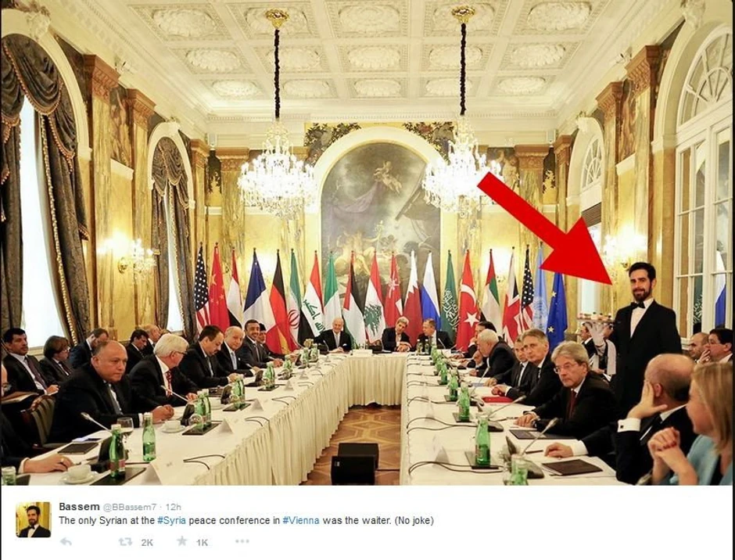Click the reply arrow icon under the tweet
Screen dimensions: 735x560
pos(66,542)
